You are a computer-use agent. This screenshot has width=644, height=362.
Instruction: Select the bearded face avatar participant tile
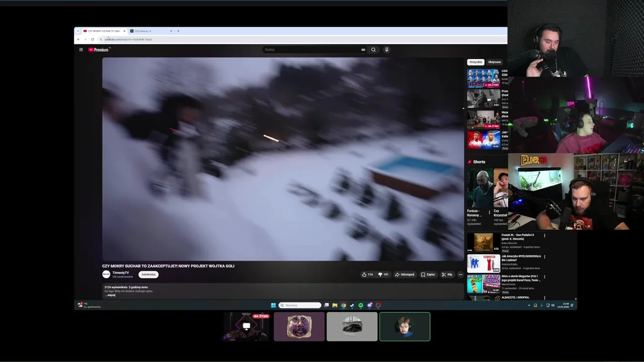pos(299,327)
